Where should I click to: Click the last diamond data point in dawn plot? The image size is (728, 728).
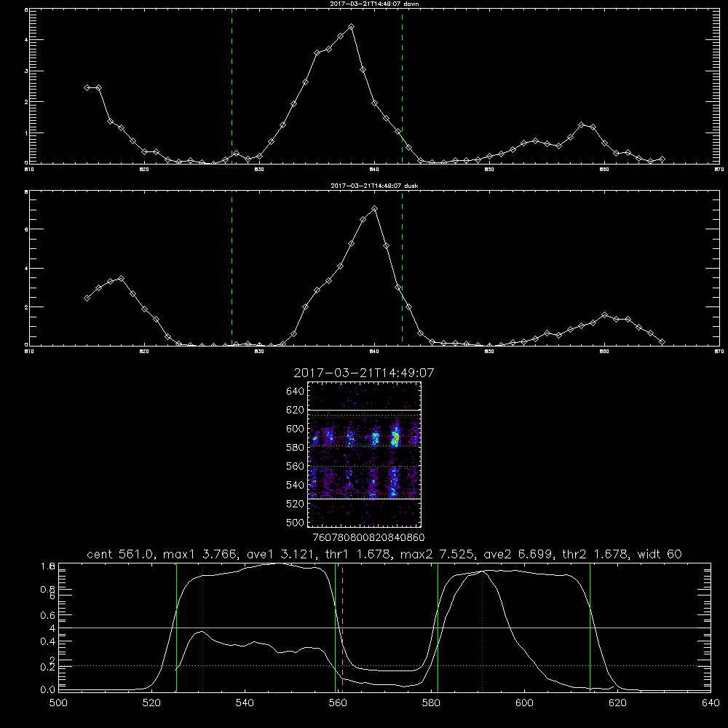pyautogui.click(x=662, y=159)
